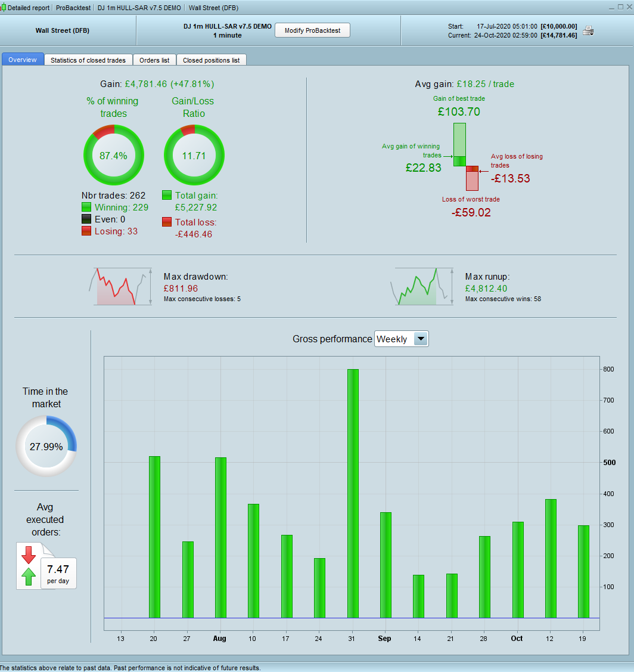Click the printer icon in header
The width and height of the screenshot is (634, 672).
click(x=588, y=31)
